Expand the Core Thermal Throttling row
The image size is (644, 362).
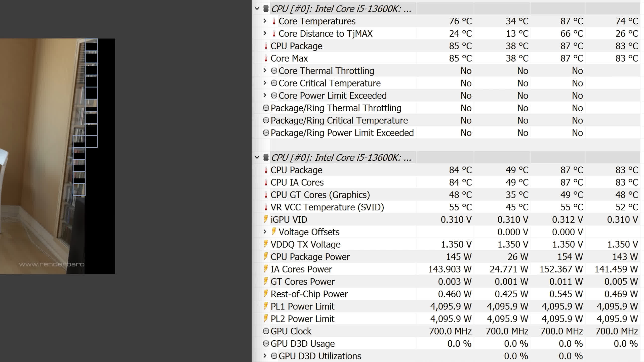[265, 71]
